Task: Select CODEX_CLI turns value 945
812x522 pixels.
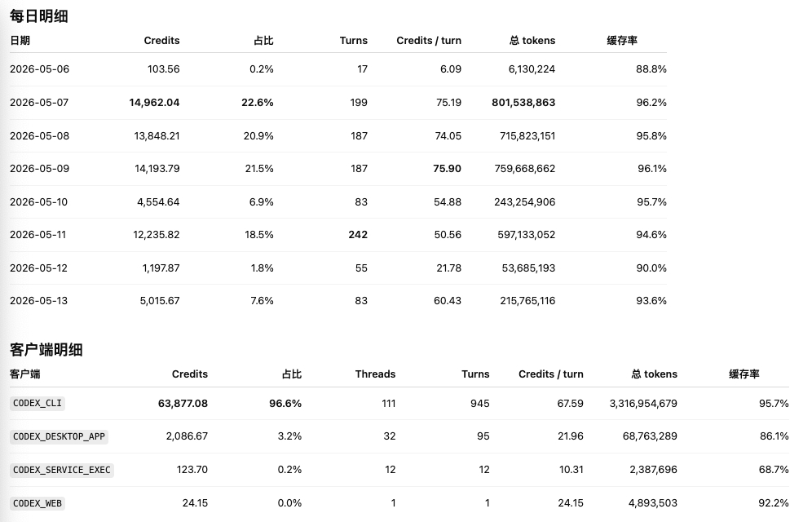Action: (x=480, y=404)
